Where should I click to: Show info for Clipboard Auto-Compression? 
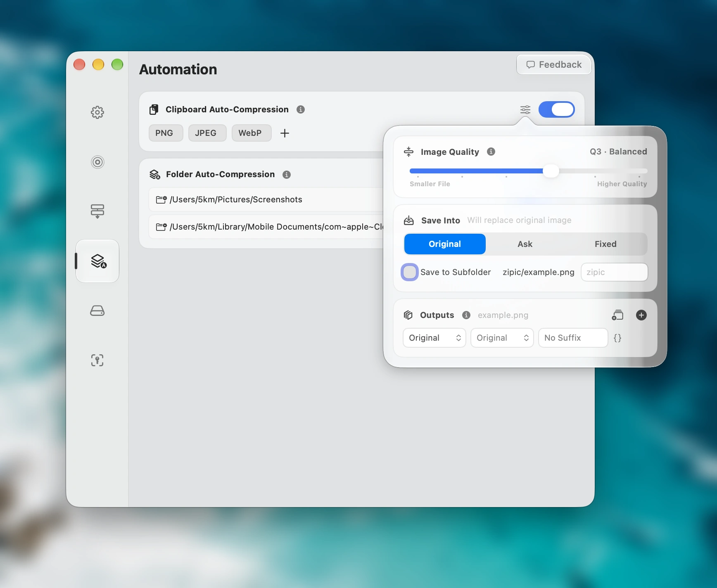pos(301,109)
